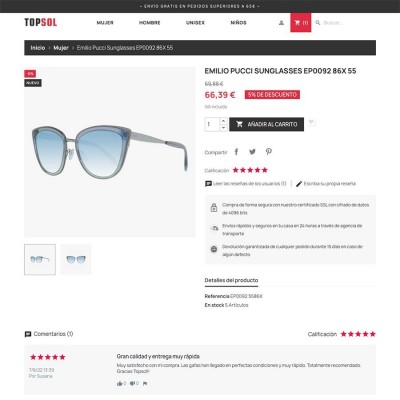Open the MUJER menu
The width and height of the screenshot is (400, 400).
[x=105, y=23]
